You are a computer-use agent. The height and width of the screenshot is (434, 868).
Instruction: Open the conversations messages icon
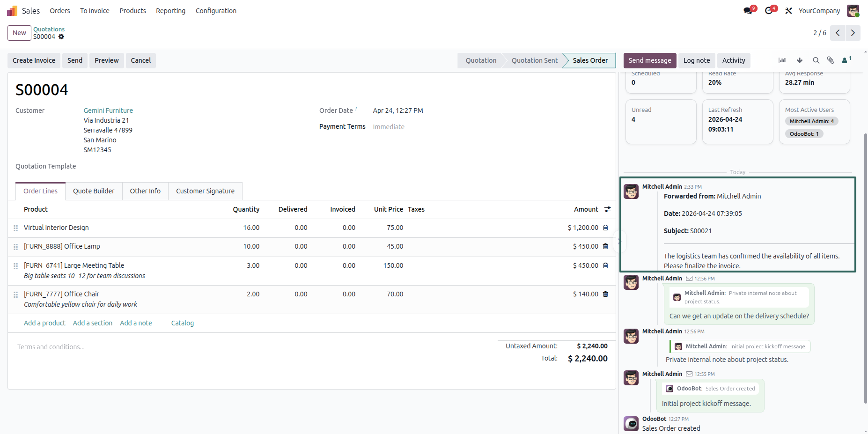(748, 11)
